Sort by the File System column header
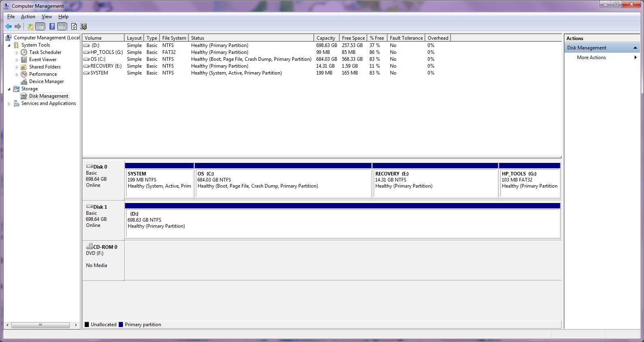The width and height of the screenshot is (644, 342). pyautogui.click(x=174, y=38)
